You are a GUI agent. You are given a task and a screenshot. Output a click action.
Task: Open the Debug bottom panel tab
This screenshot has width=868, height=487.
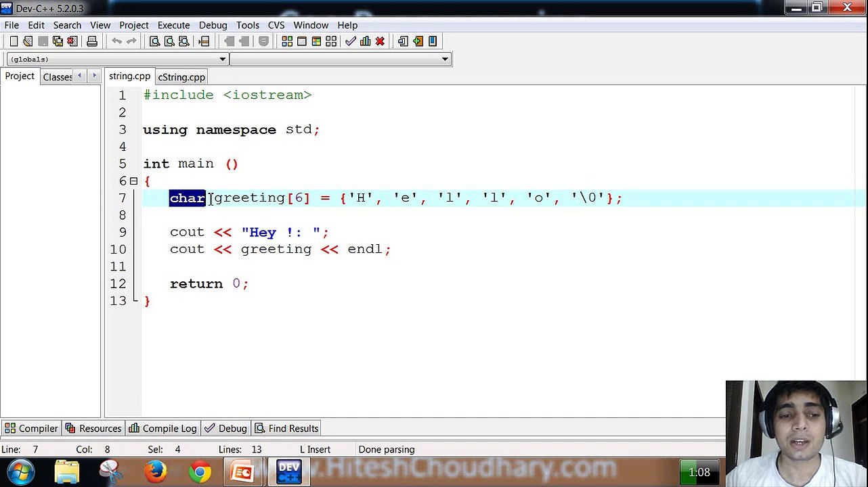pyautogui.click(x=226, y=428)
